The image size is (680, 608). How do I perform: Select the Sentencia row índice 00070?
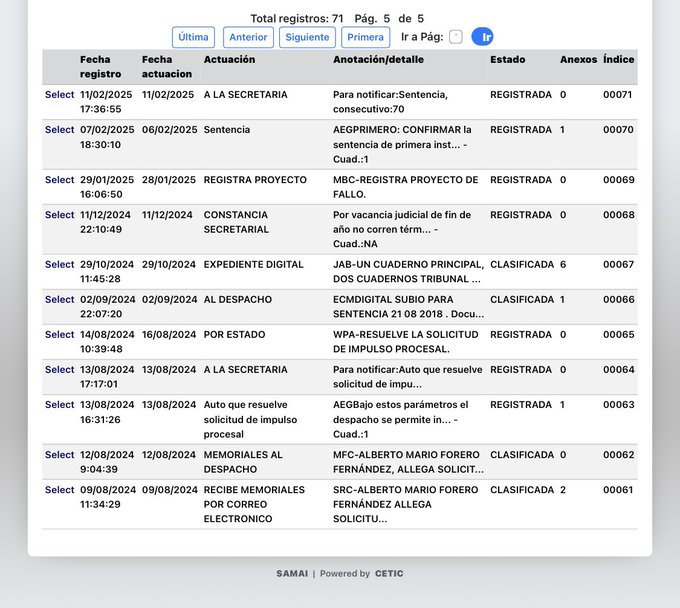[59, 130]
